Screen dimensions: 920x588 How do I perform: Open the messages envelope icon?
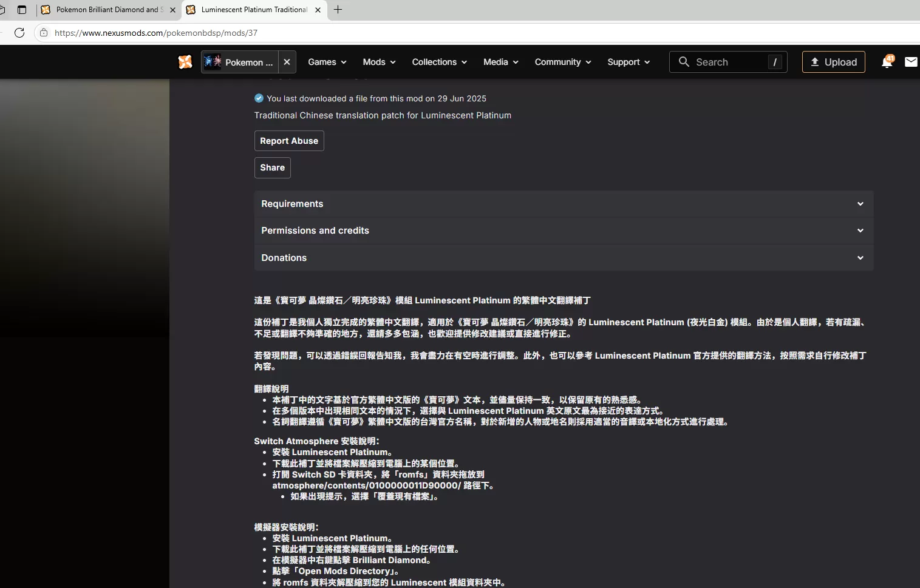pyautogui.click(x=911, y=62)
